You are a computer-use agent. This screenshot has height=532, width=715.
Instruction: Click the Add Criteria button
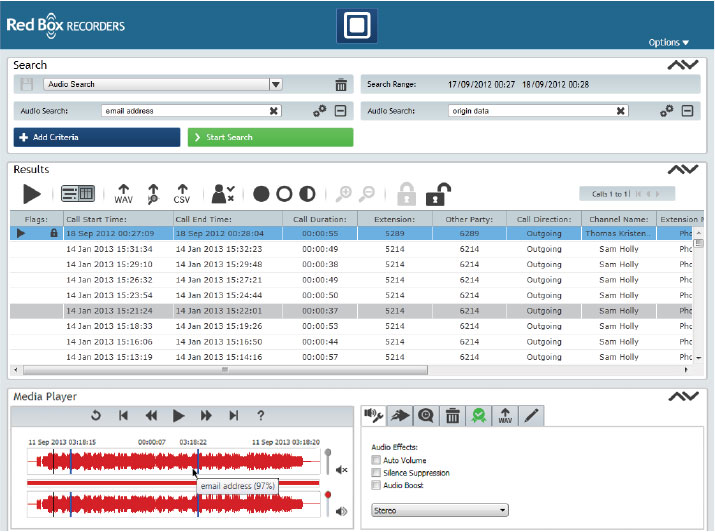[x=97, y=137]
